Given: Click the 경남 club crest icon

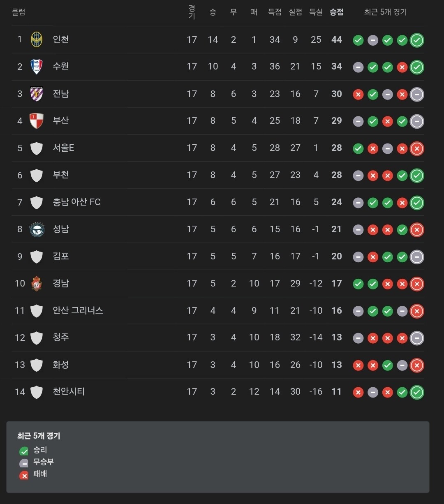Looking at the screenshot, I should coord(37,283).
